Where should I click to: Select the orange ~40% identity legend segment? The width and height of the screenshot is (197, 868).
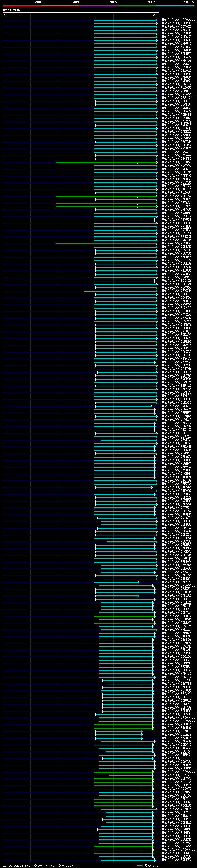(x=60, y=6)
